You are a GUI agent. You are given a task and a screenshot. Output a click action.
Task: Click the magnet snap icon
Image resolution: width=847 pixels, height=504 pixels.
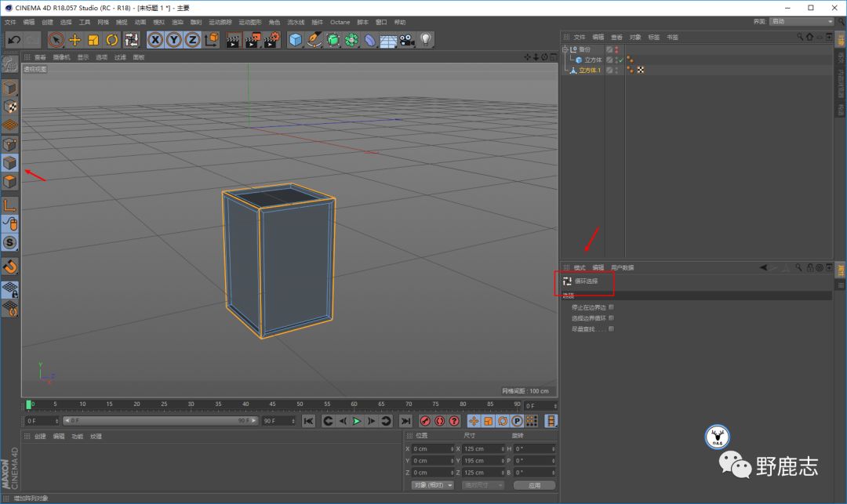click(10, 267)
